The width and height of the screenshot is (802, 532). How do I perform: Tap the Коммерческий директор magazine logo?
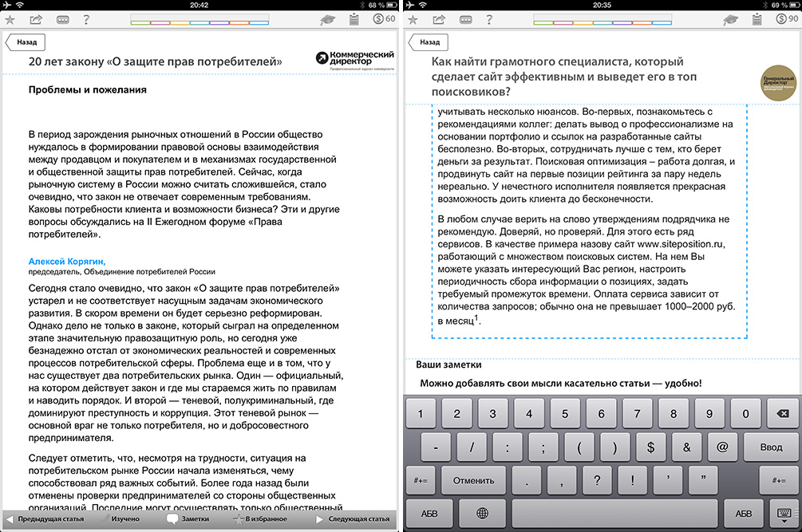(355, 61)
